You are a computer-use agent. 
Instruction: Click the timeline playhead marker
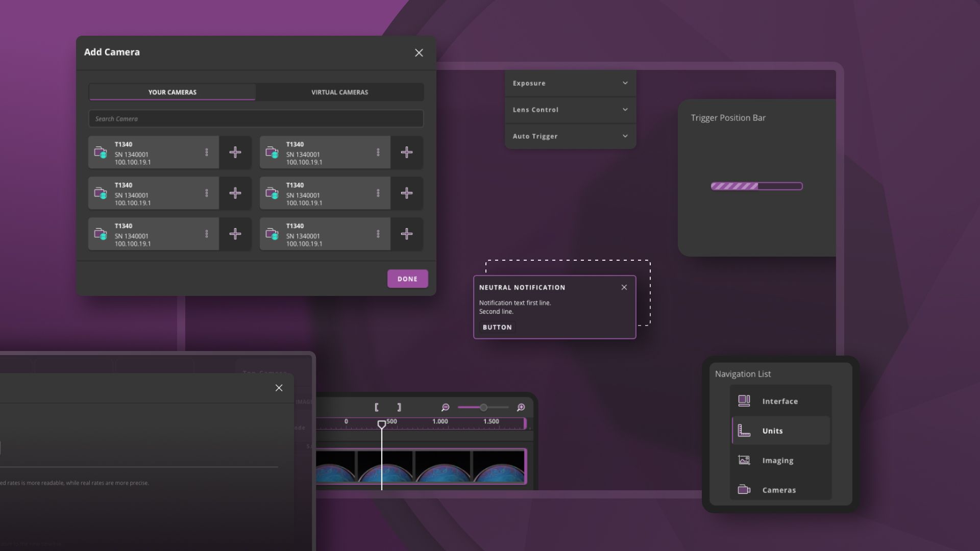[x=381, y=424]
